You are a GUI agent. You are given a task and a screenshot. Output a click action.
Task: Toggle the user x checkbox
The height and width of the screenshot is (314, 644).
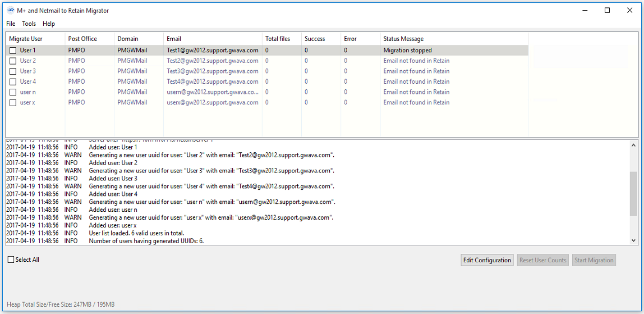coord(13,103)
